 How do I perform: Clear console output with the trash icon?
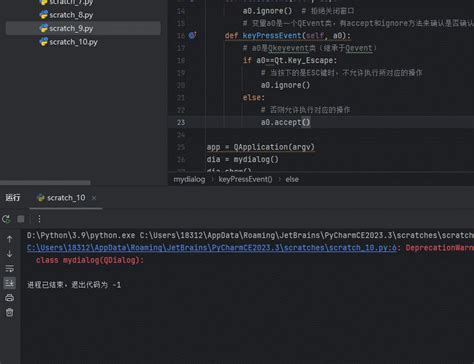(9, 312)
